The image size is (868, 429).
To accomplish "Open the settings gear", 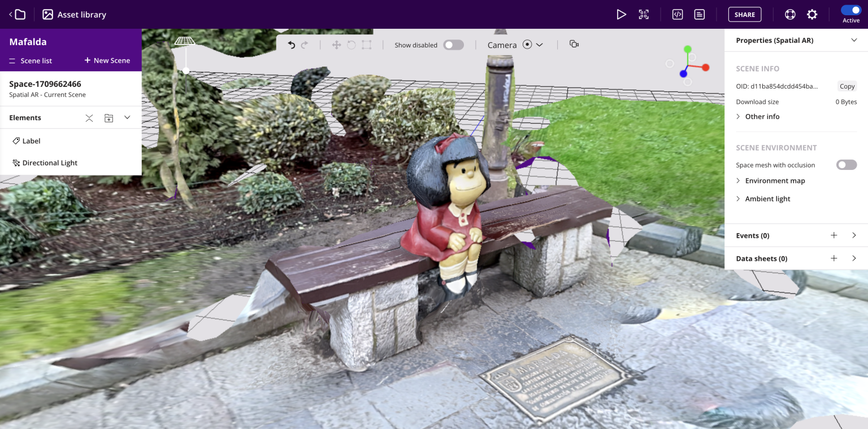I will pyautogui.click(x=812, y=14).
